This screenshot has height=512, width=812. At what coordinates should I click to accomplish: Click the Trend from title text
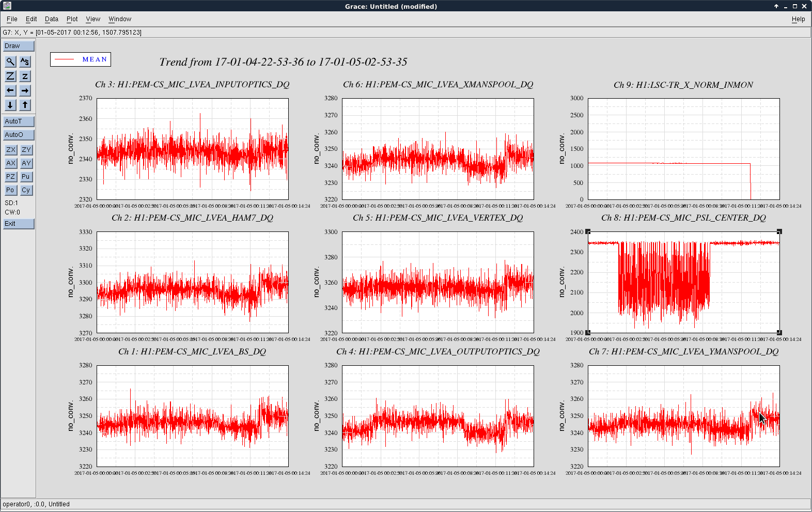(283, 62)
